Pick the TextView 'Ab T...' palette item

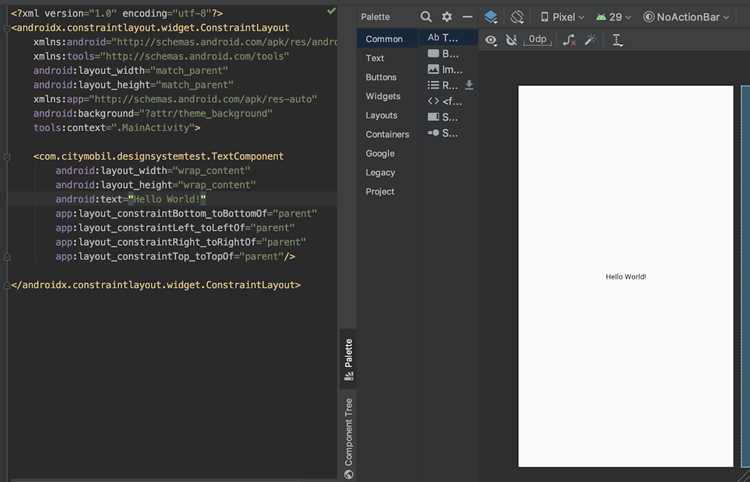(x=449, y=37)
